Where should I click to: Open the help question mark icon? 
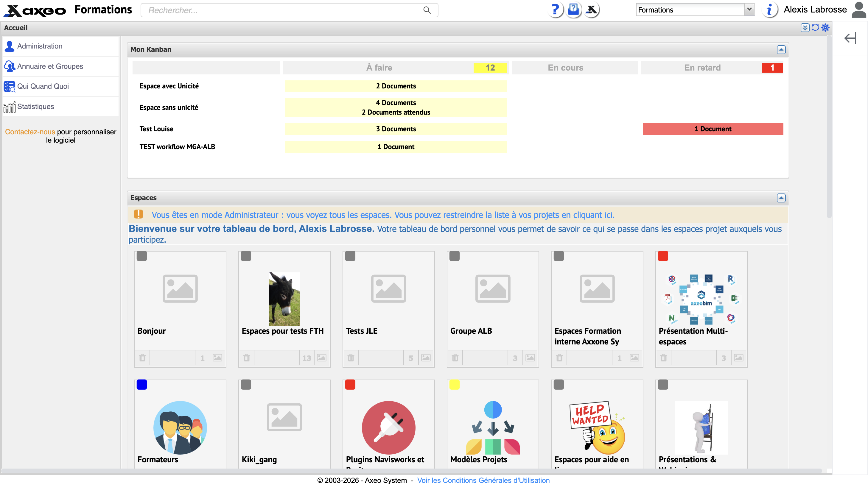555,10
